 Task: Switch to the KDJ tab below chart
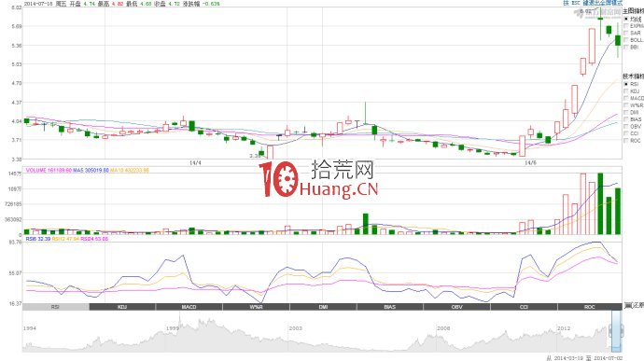click(122, 307)
